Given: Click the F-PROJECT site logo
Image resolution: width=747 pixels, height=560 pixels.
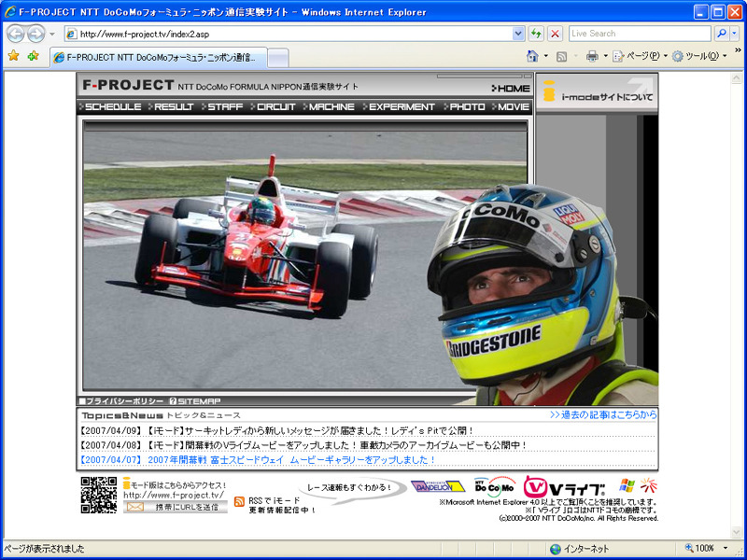Looking at the screenshot, I should pos(128,85).
